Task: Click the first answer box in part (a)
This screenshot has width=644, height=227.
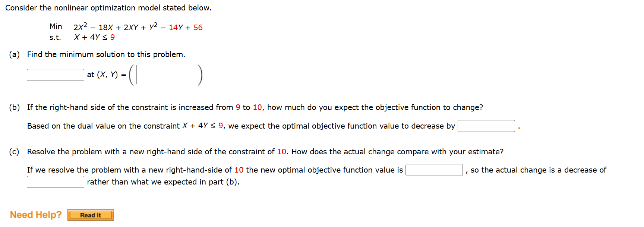Action: [55, 75]
